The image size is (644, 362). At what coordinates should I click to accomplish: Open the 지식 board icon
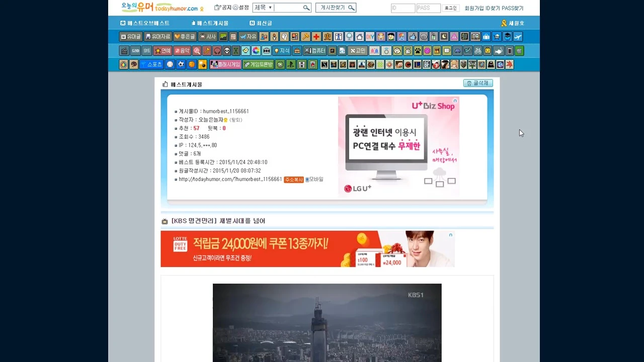pyautogui.click(x=282, y=50)
